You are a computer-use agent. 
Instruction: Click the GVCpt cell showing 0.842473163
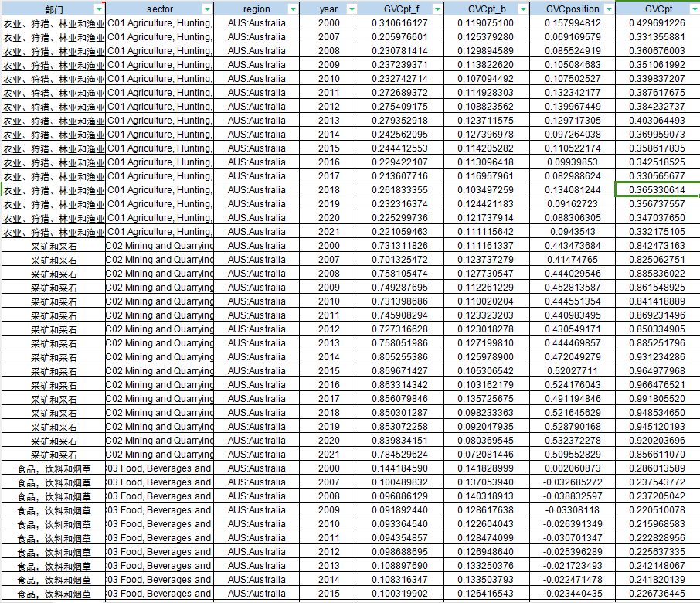coord(657,246)
